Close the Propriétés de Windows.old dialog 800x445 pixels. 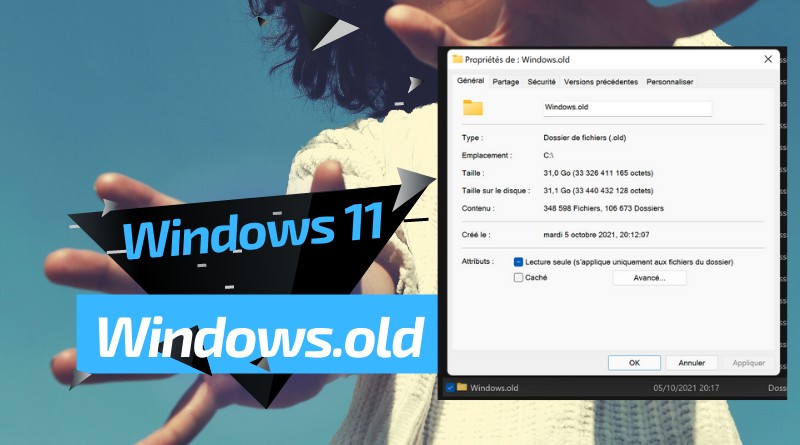click(768, 59)
